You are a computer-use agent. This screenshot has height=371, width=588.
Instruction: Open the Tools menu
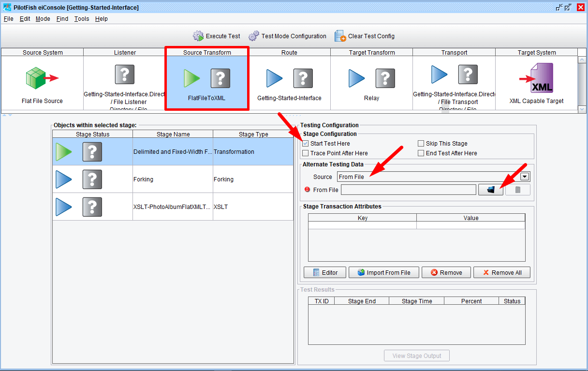point(82,19)
